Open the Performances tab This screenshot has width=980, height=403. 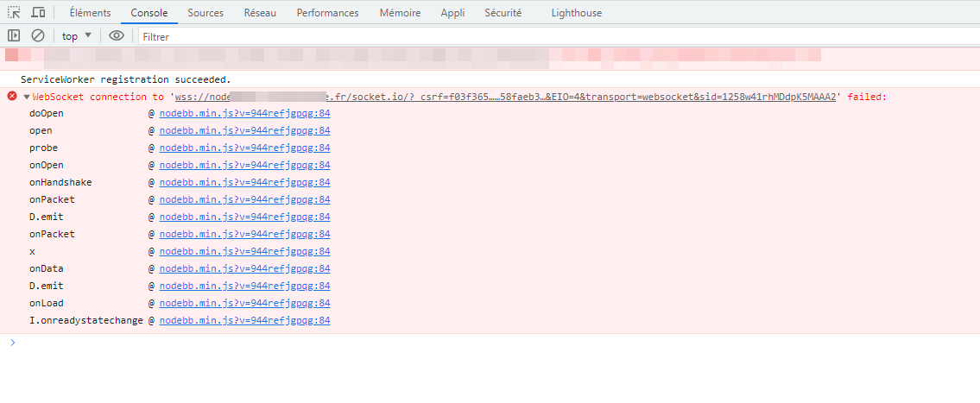(327, 13)
